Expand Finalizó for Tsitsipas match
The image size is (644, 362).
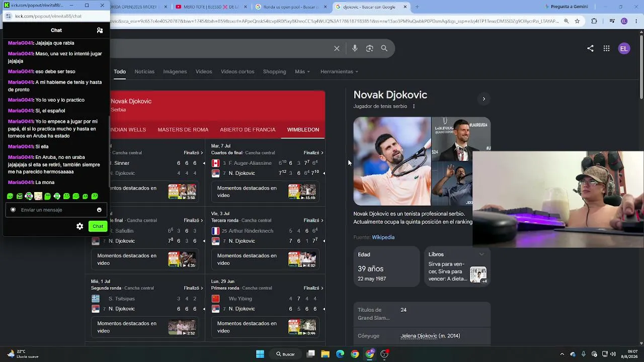pos(193,288)
